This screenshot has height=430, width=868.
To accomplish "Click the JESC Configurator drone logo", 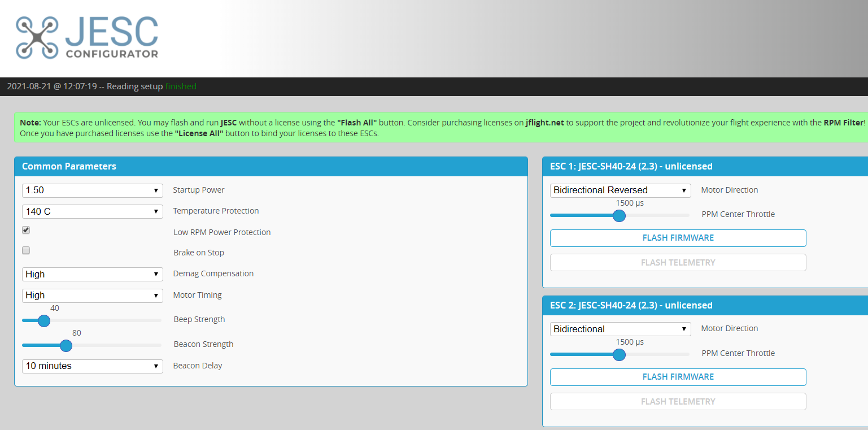I will tap(87, 37).
